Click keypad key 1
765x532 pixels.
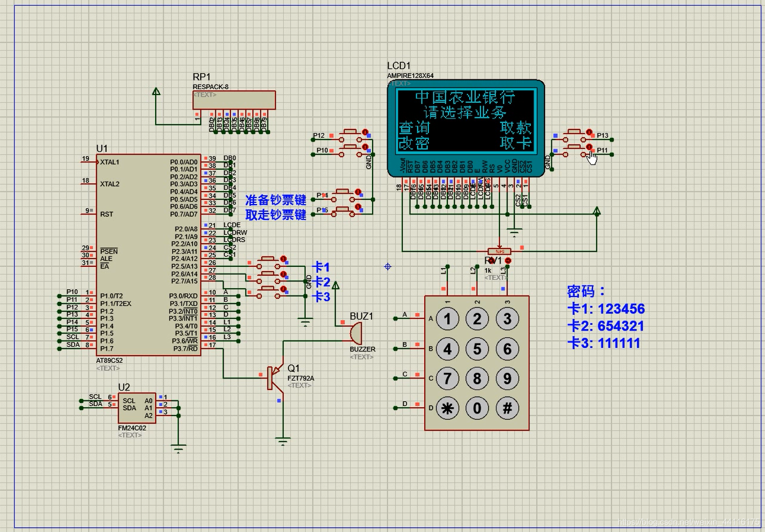[x=447, y=319]
